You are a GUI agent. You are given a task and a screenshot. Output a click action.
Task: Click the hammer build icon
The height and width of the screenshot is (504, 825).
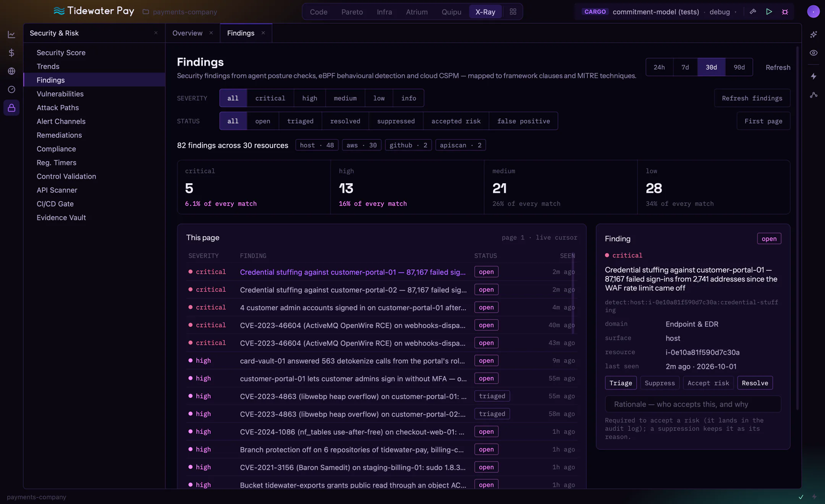(753, 12)
